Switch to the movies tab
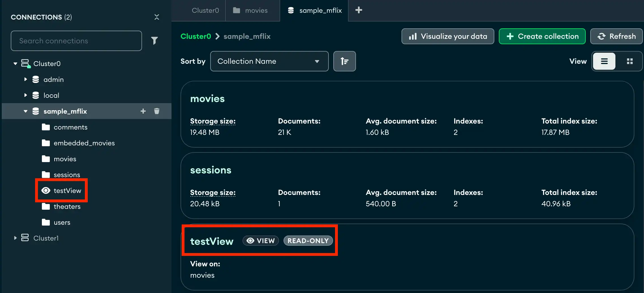The height and width of the screenshot is (293, 644). tap(252, 10)
